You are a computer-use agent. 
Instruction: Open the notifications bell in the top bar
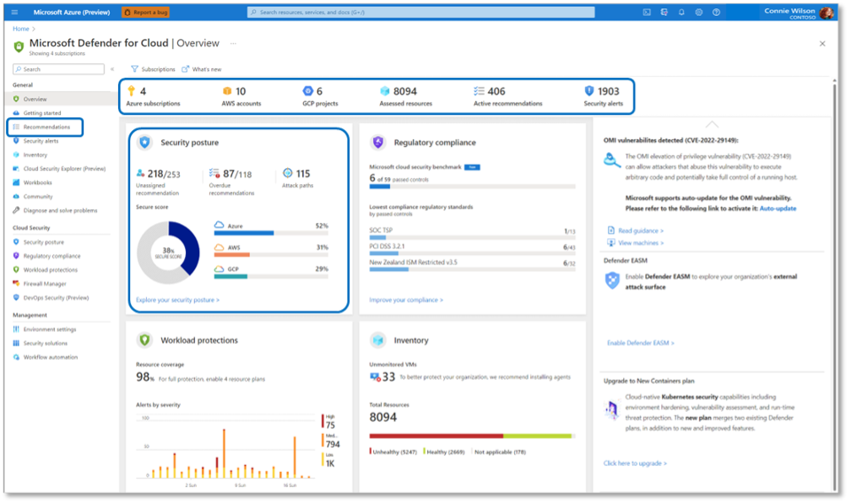click(x=681, y=12)
